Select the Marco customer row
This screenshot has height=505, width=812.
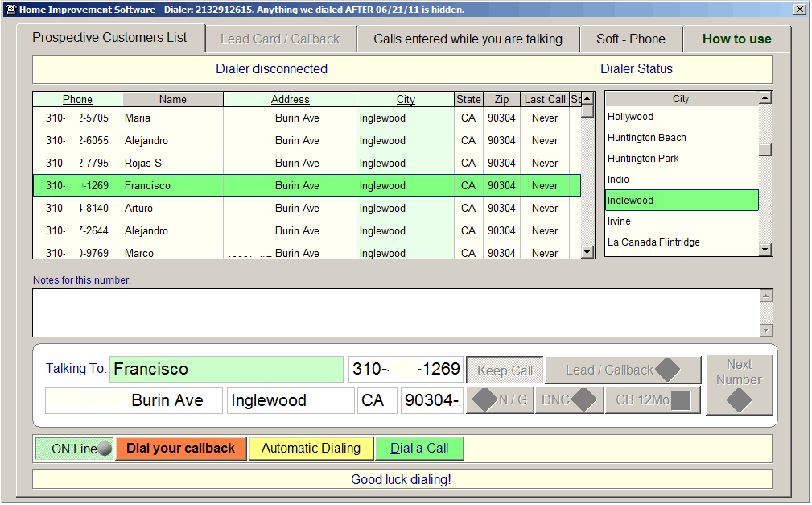(x=307, y=253)
